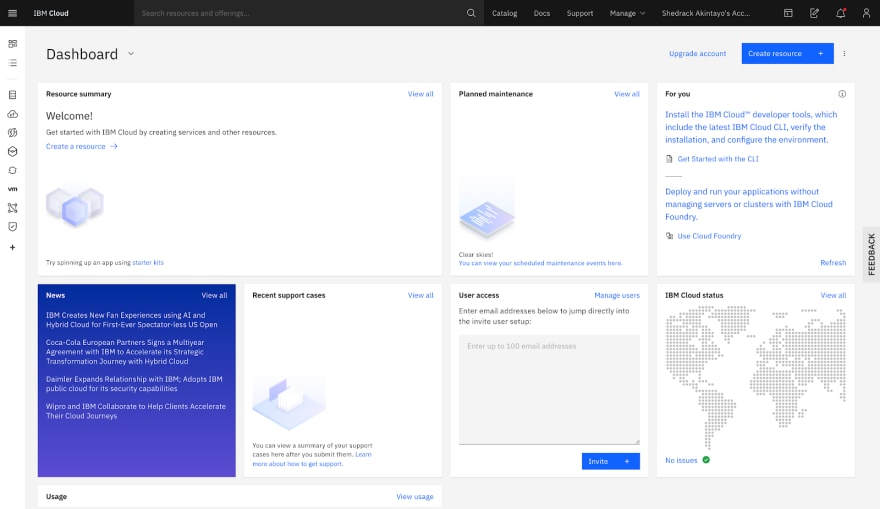Open the Resource list icon in sidebar
The height and width of the screenshot is (509, 880).
[x=12, y=63]
